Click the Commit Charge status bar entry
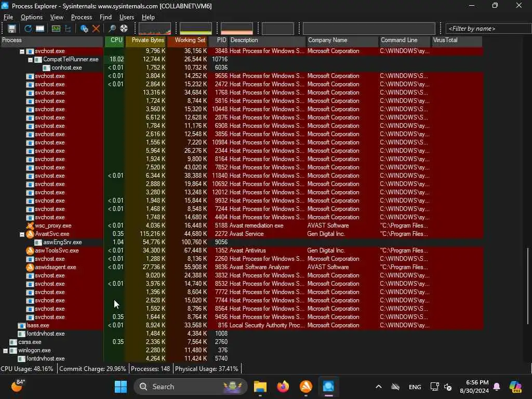The width and height of the screenshot is (532, 399). 92,369
